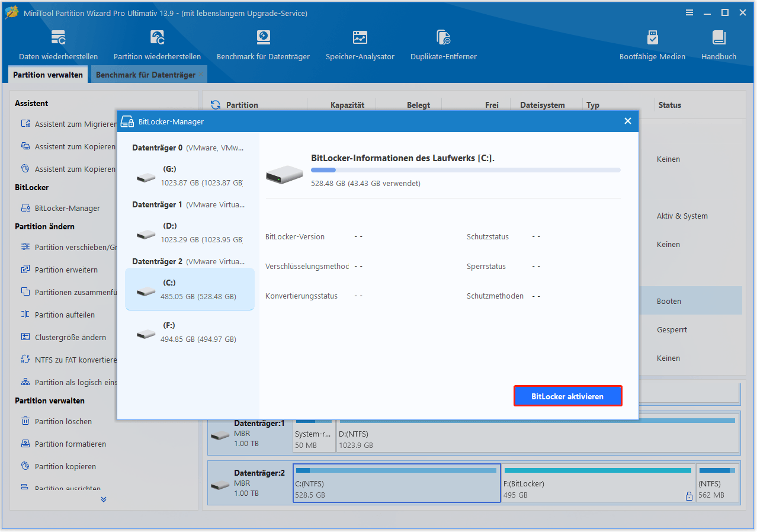The height and width of the screenshot is (532, 757).
Task: Click the lock icon on F: partition
Action: [689, 496]
